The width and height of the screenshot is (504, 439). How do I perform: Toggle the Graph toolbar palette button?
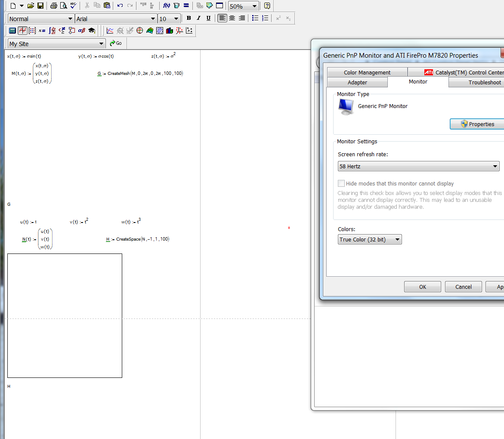point(22,31)
